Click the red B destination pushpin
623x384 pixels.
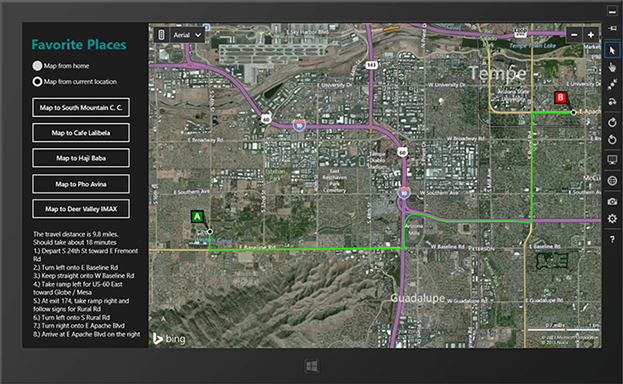[x=561, y=97]
